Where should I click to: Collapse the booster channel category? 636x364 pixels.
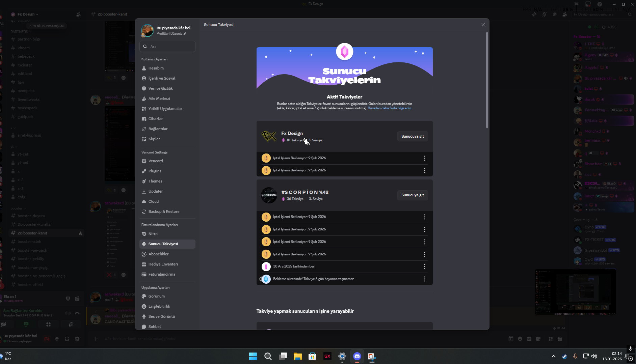pyautogui.click(x=18, y=208)
